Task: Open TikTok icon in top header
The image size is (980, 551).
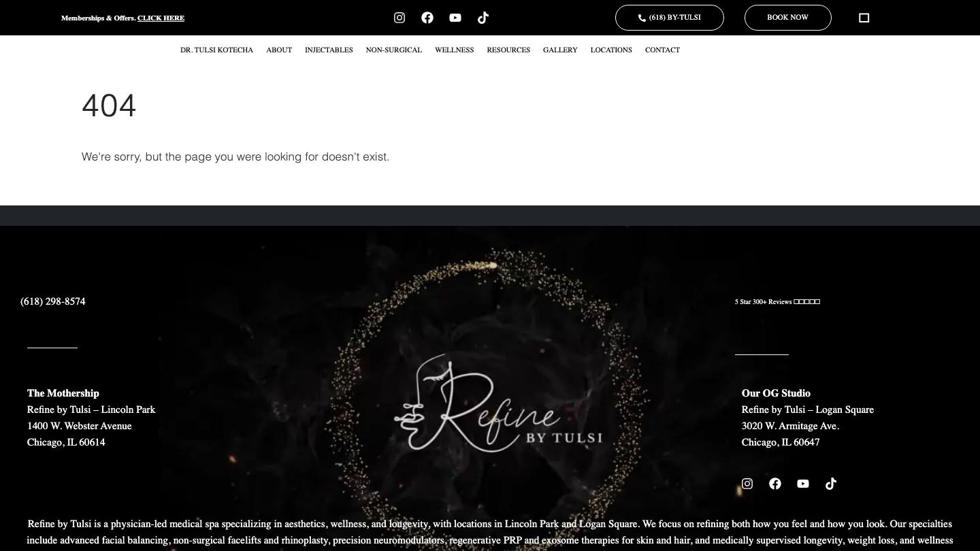Action: coord(483,18)
